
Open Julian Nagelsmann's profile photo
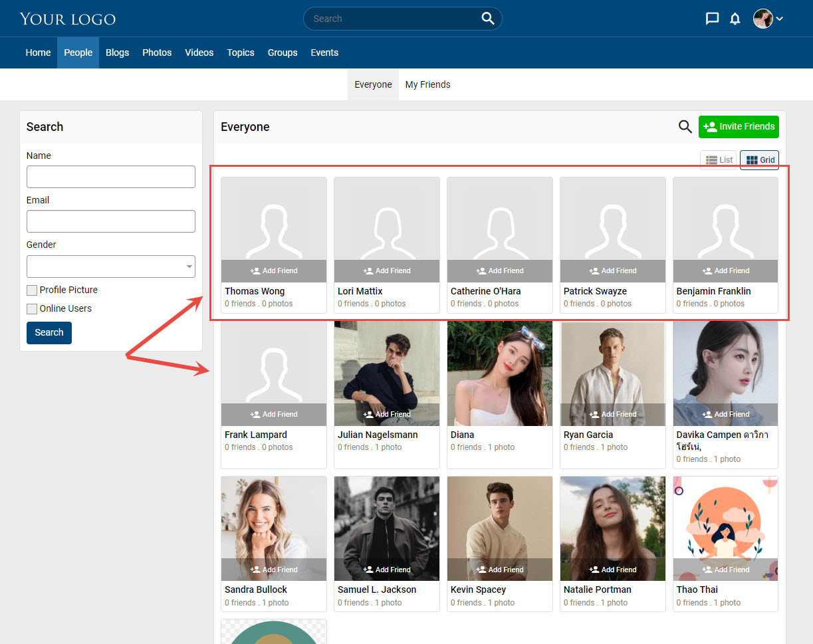click(x=387, y=374)
